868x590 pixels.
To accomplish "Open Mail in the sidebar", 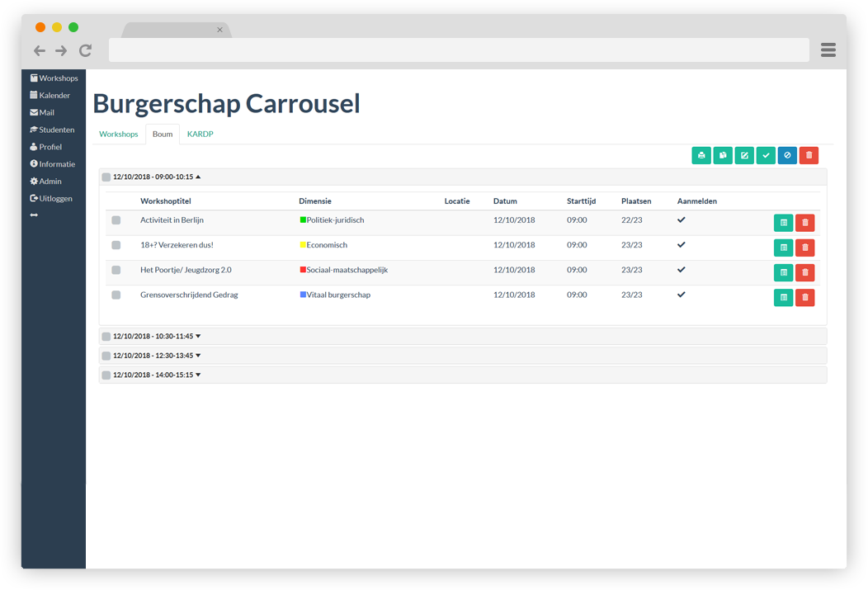I will (x=42, y=112).
